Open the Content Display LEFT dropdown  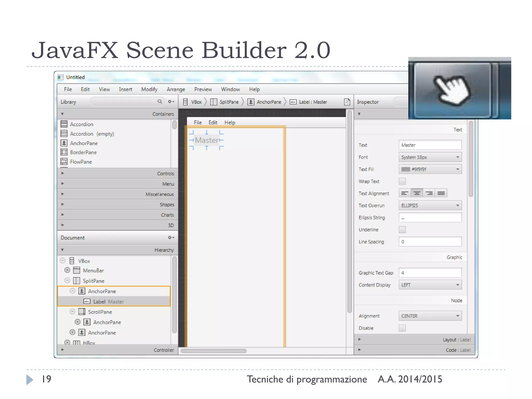(x=430, y=285)
